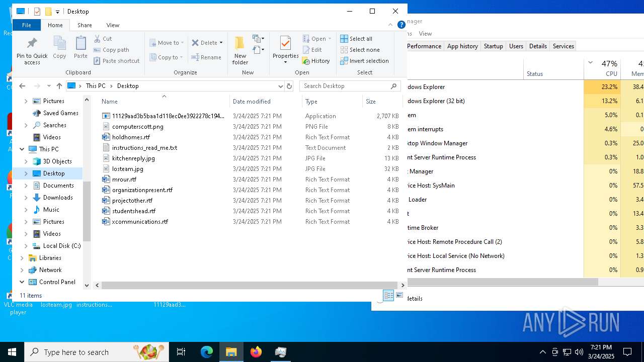Open the notification center icon
Viewport: 644px width, 362px height.
tap(627, 352)
